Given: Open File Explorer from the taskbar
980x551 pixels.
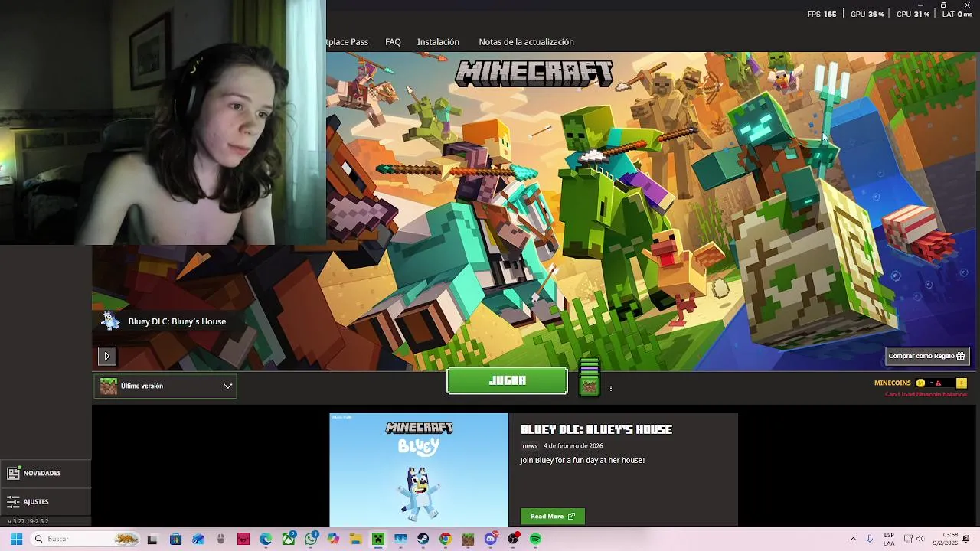Looking at the screenshot, I should [355, 539].
